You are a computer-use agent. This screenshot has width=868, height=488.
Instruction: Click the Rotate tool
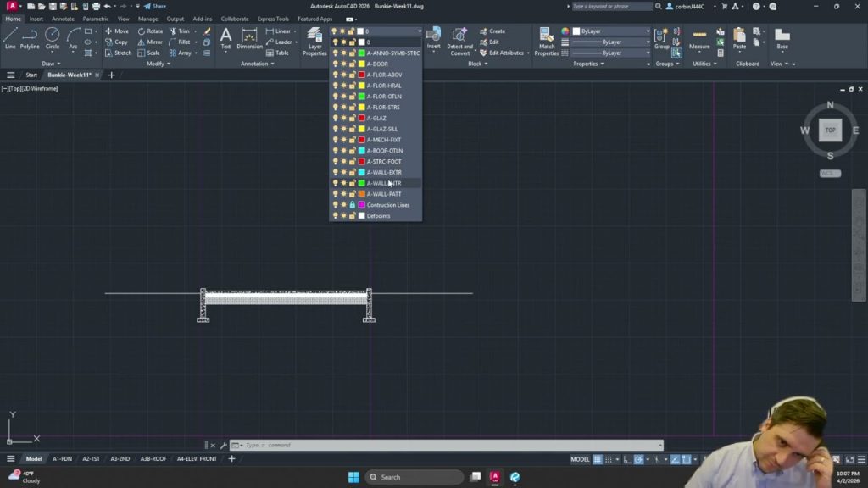click(149, 31)
